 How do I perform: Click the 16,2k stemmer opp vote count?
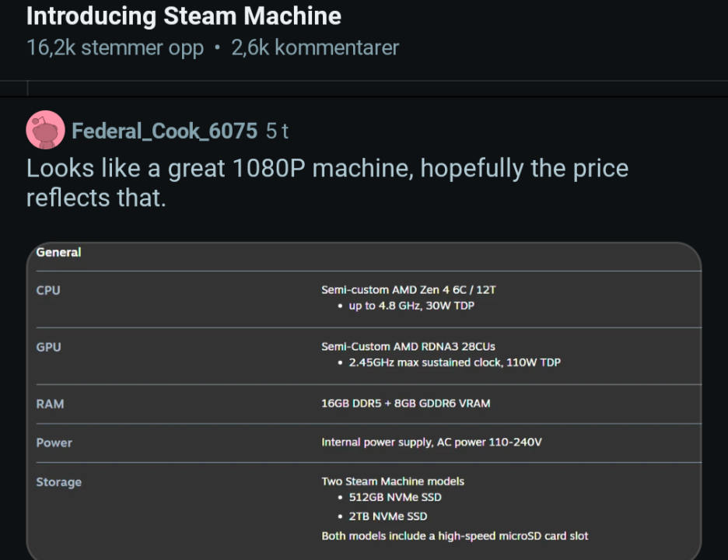click(x=114, y=47)
